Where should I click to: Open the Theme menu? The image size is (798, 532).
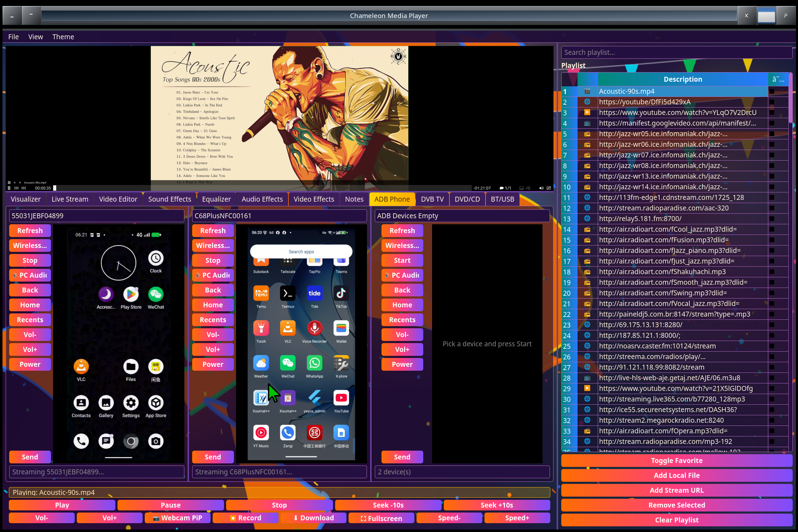tap(63, 37)
